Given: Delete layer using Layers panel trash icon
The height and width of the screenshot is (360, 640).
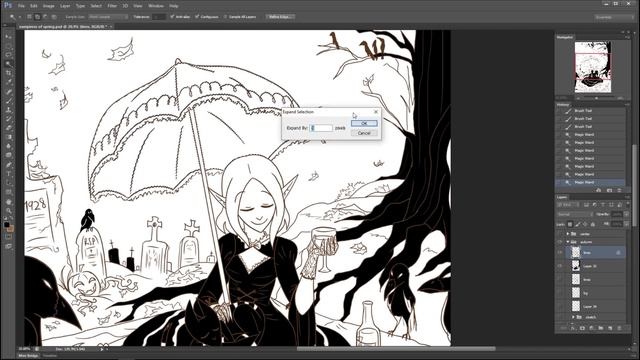Looking at the screenshot, I should (619, 328).
